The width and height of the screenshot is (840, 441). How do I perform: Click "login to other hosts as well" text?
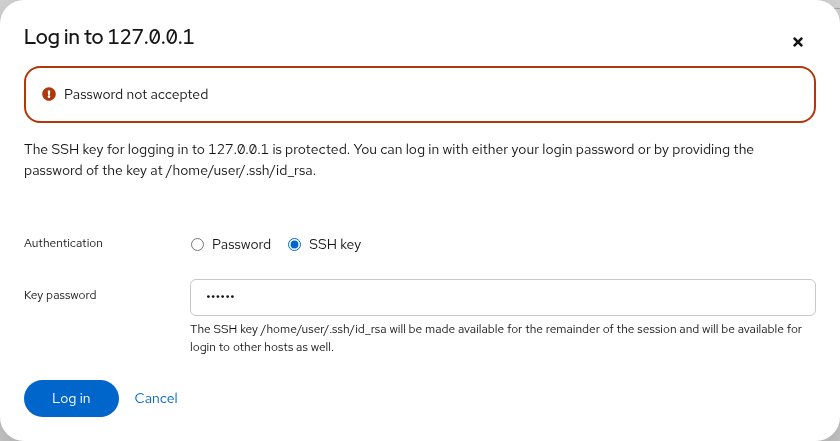pos(262,347)
